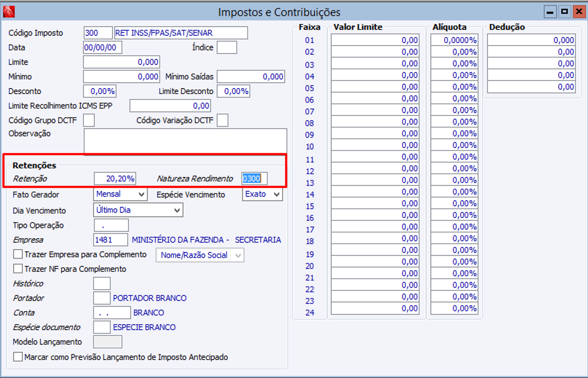The width and height of the screenshot is (588, 378).
Task: Click Alíquota field for Faixa 05
Action: click(x=454, y=86)
